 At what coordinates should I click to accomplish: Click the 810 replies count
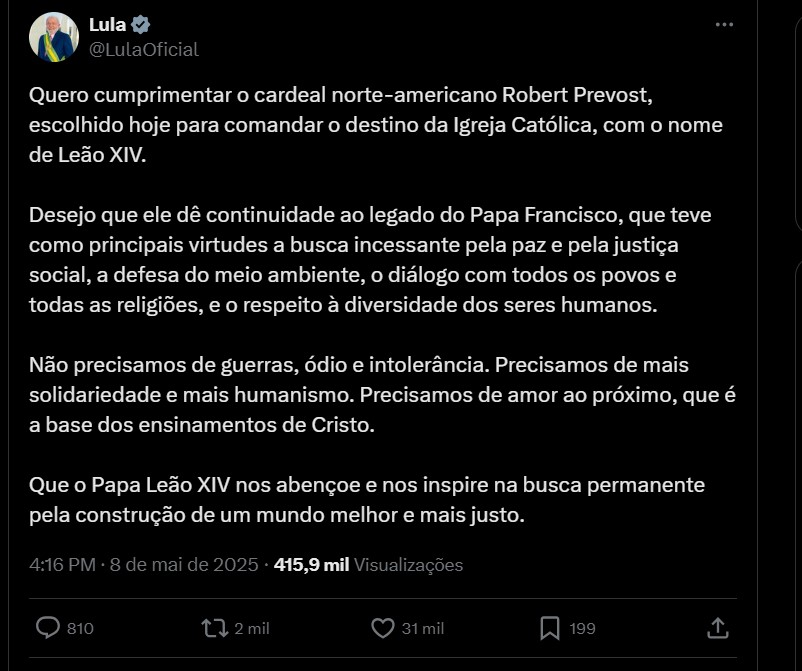[x=80, y=629]
